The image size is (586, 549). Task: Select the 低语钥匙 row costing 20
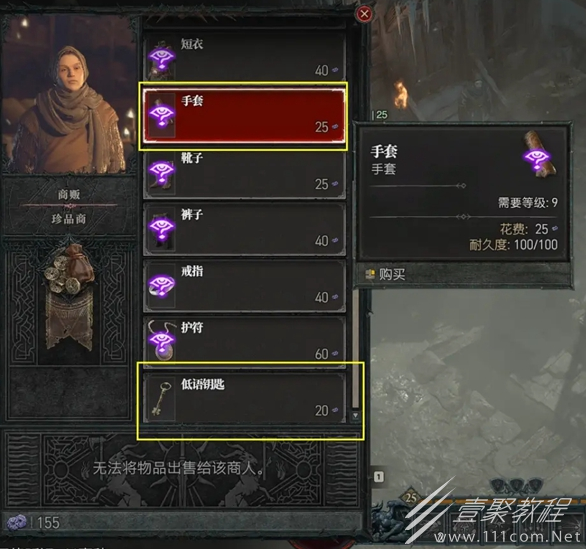(x=244, y=398)
